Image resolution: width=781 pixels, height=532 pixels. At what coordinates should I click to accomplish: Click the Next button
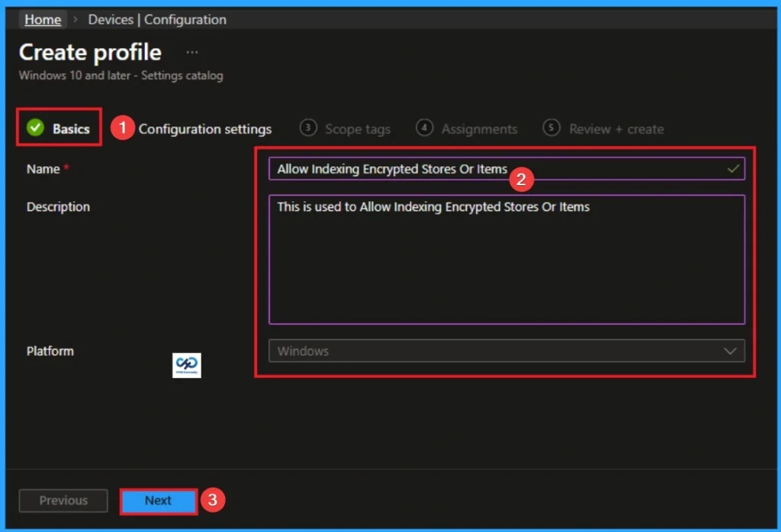[x=158, y=501]
